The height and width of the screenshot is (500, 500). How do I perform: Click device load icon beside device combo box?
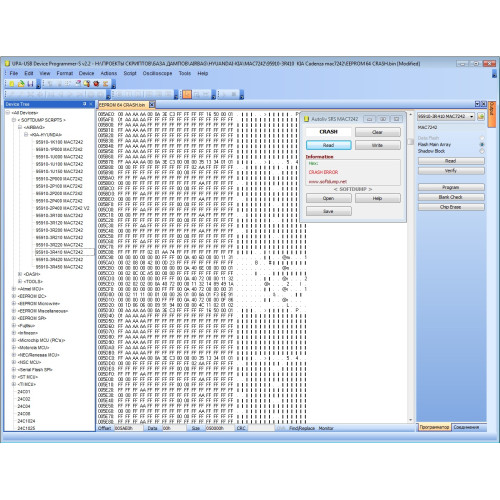[x=481, y=116]
